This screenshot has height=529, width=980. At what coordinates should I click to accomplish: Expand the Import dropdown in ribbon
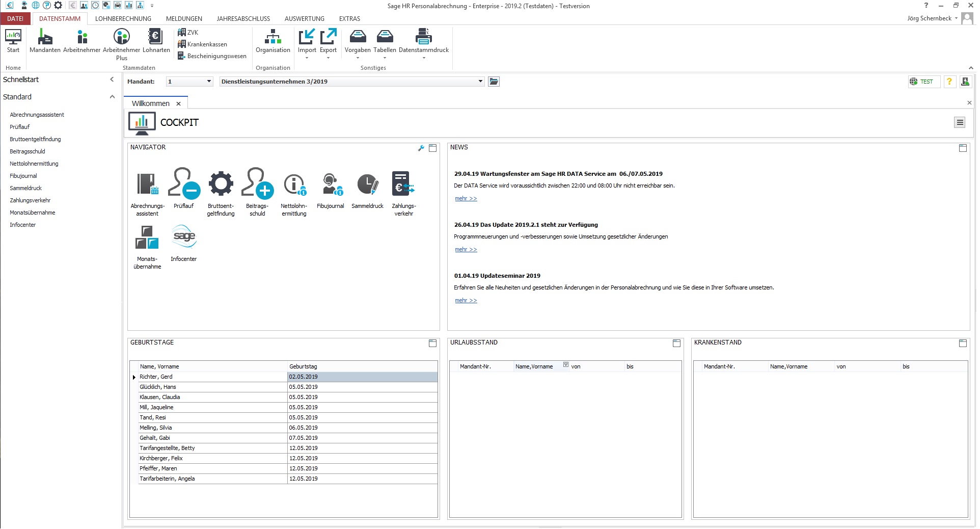point(307,58)
